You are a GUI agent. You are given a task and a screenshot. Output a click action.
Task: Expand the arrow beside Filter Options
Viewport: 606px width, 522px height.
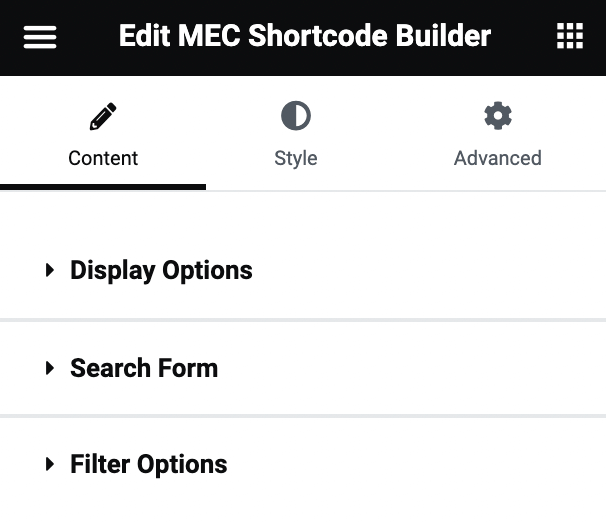coord(50,464)
